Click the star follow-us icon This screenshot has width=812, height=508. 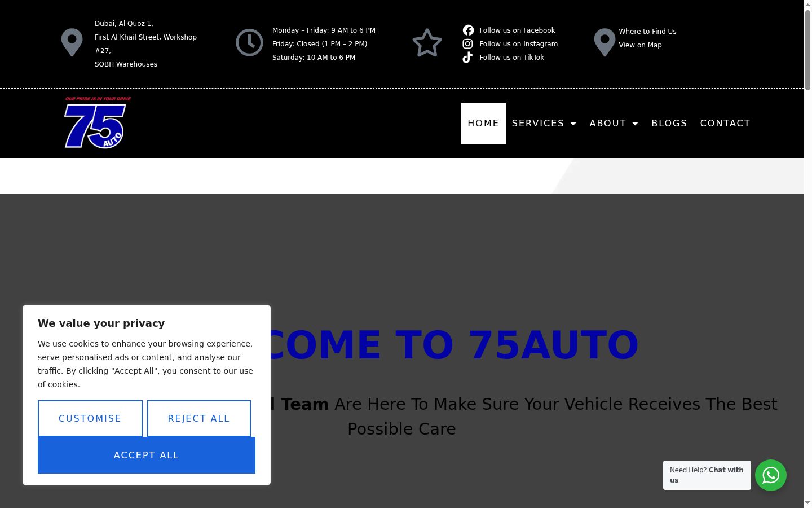click(427, 43)
